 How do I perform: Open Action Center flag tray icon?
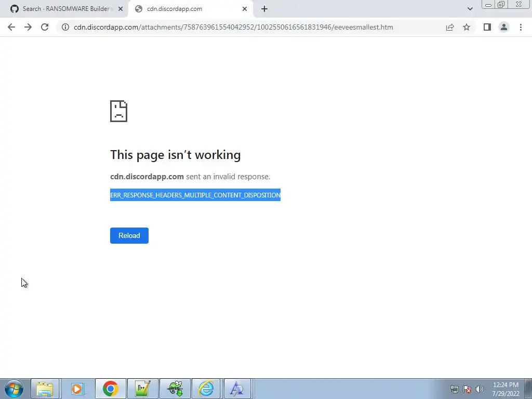(467, 389)
